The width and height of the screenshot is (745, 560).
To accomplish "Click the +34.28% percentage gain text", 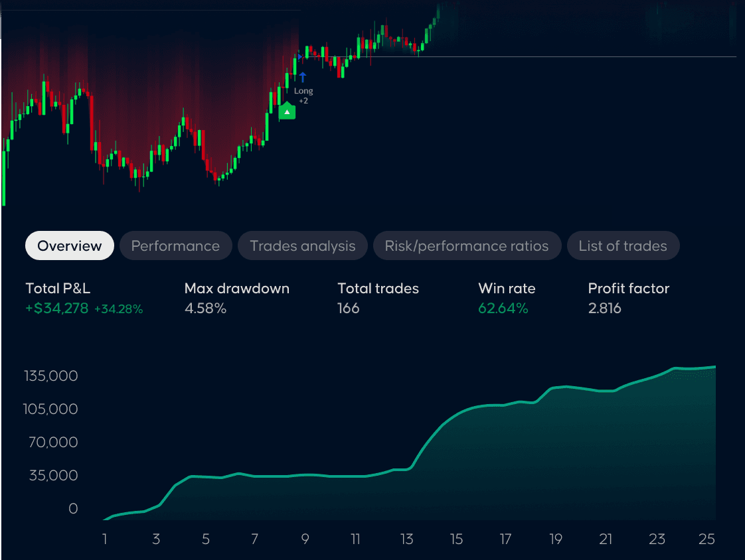I will (x=120, y=308).
